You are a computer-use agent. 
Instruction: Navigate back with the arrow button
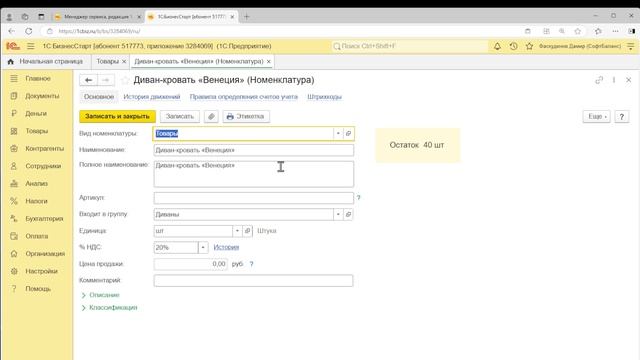pyautogui.click(x=89, y=80)
